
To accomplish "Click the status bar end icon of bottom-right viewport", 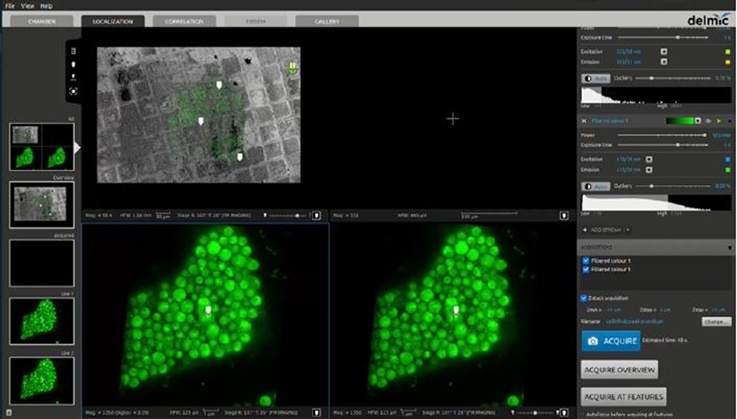I will click(x=564, y=412).
